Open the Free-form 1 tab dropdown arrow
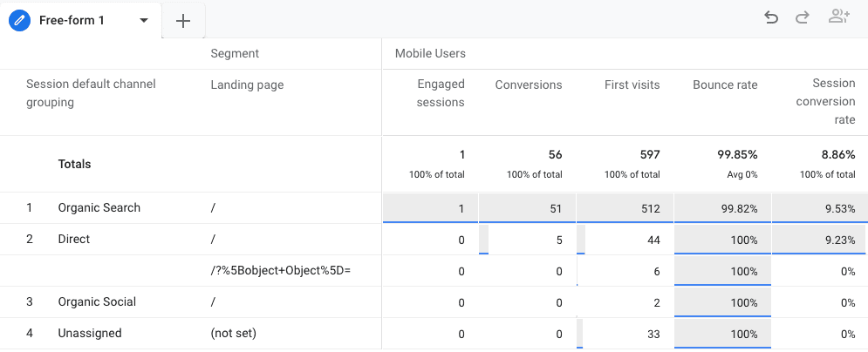Screen dimensions: 868x352 [144, 20]
